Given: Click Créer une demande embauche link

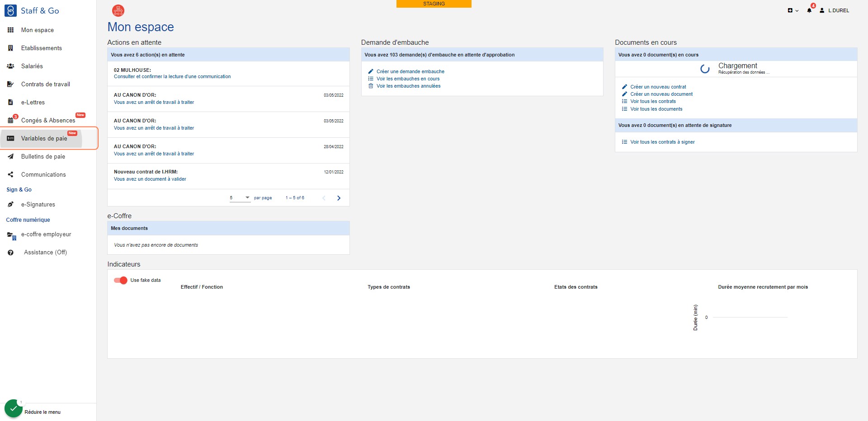Looking at the screenshot, I should 410,71.
